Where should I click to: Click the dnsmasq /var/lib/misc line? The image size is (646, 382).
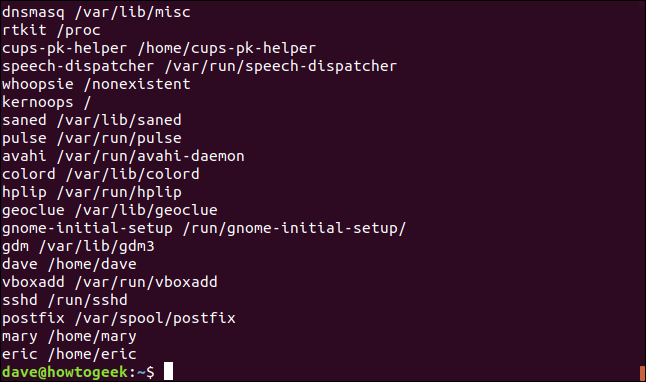[x=96, y=12]
